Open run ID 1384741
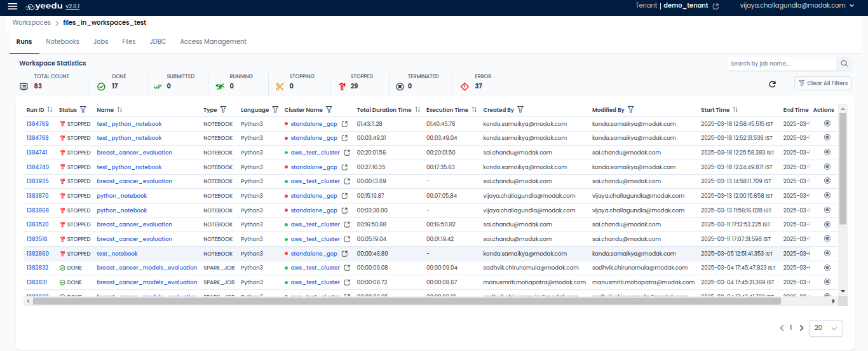The height and width of the screenshot is (351, 868). coord(37,153)
